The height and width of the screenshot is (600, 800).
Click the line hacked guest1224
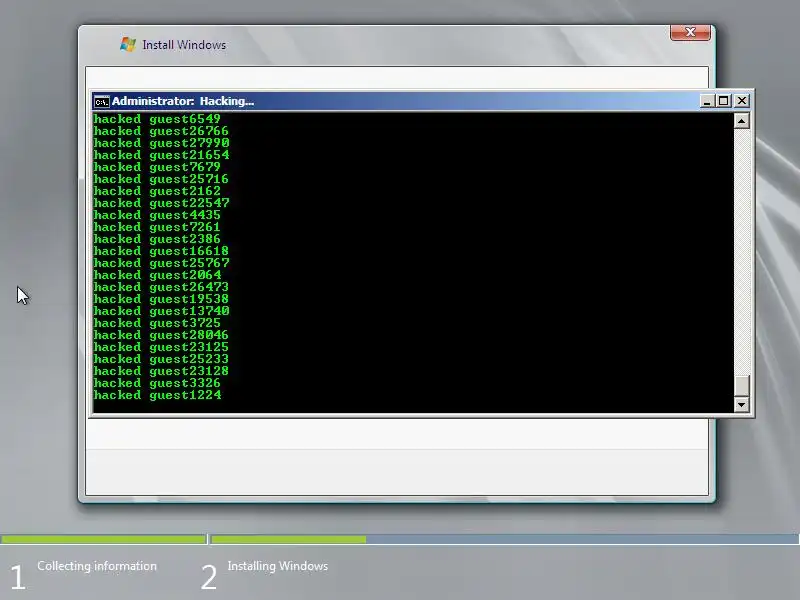(x=157, y=395)
